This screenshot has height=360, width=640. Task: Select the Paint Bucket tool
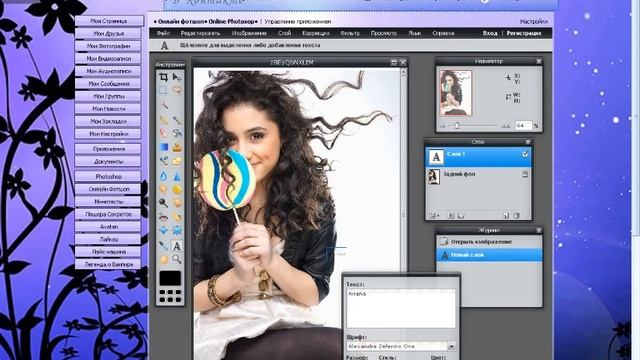[177, 133]
